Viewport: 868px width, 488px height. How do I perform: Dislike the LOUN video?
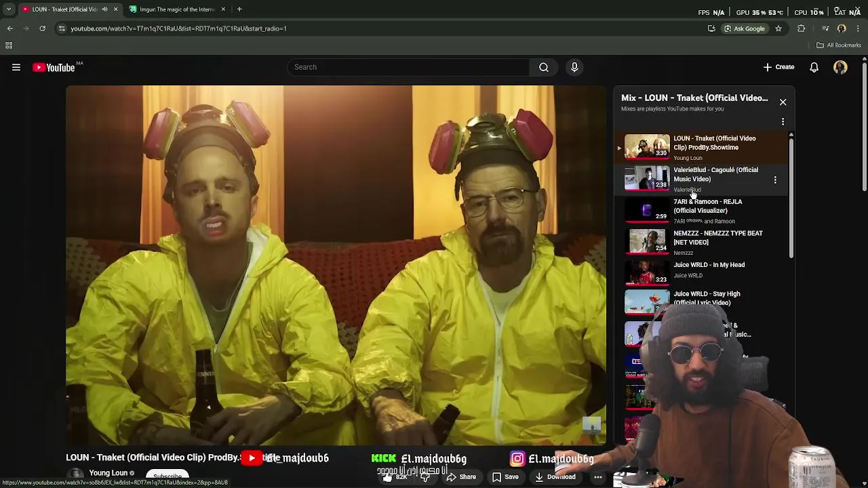[x=426, y=477]
